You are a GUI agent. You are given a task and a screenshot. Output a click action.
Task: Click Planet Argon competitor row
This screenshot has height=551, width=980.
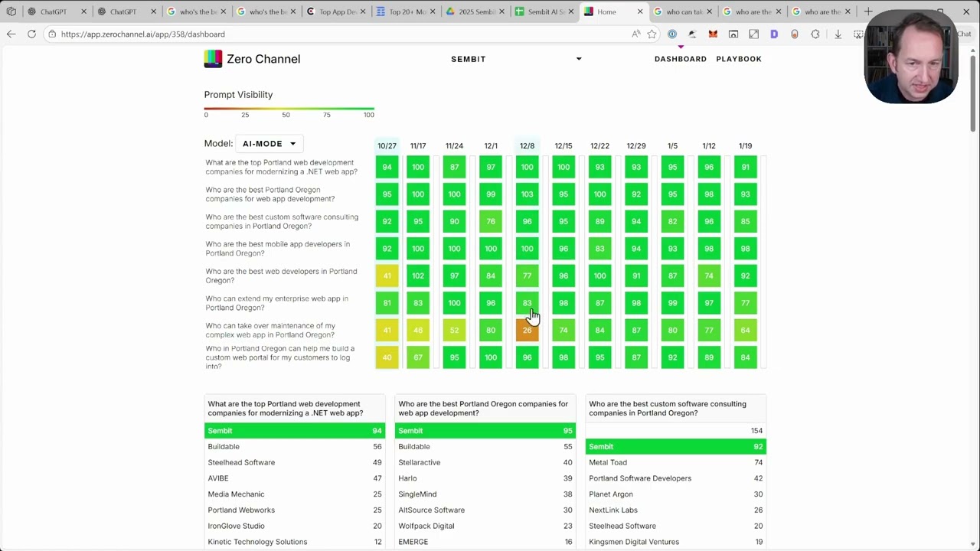click(x=675, y=494)
